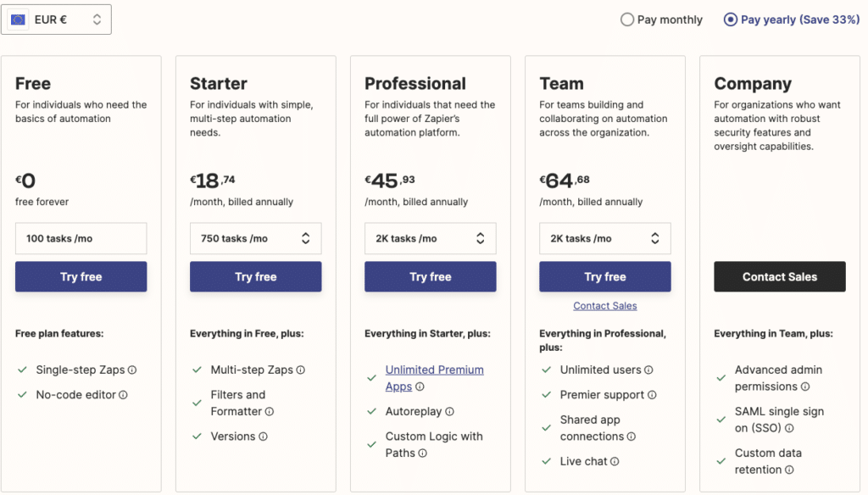Show info for Premier support

[x=651, y=395]
